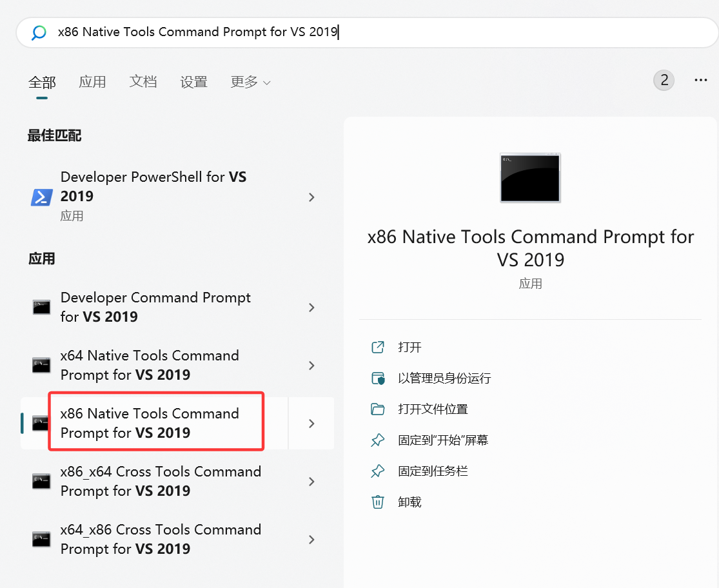Click the Developer PowerShell for VS 2019 icon
The width and height of the screenshot is (719, 588).
(x=41, y=197)
